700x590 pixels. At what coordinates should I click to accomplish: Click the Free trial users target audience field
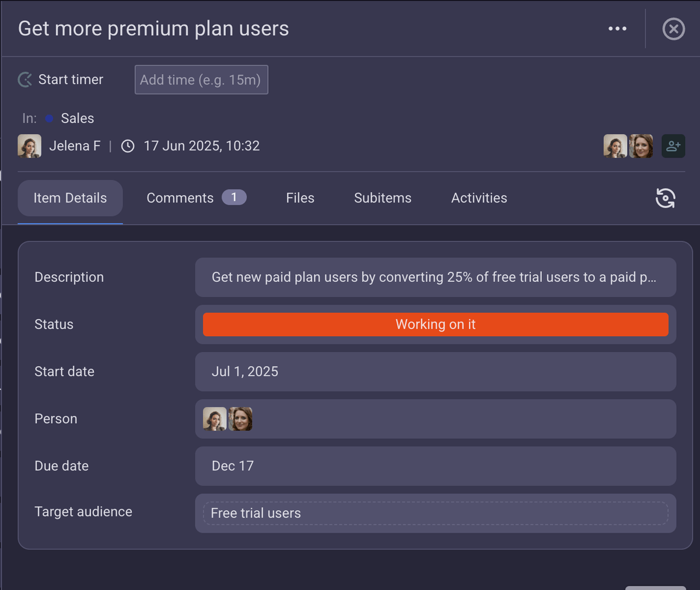pos(435,514)
